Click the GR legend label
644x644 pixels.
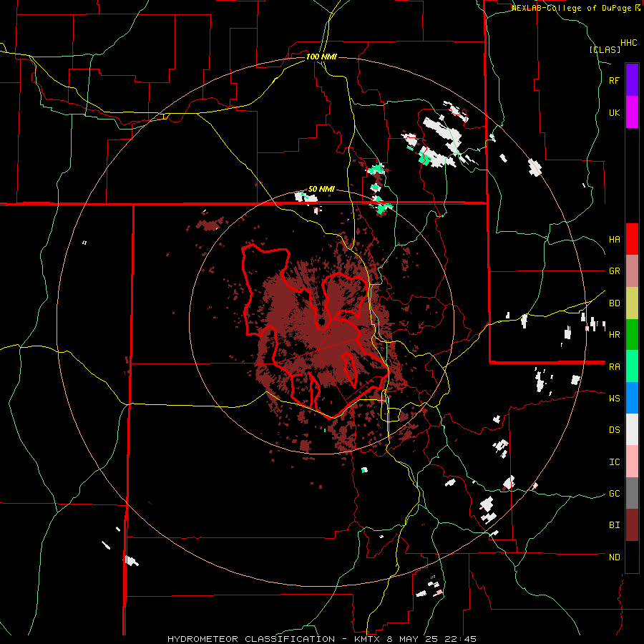tap(614, 270)
